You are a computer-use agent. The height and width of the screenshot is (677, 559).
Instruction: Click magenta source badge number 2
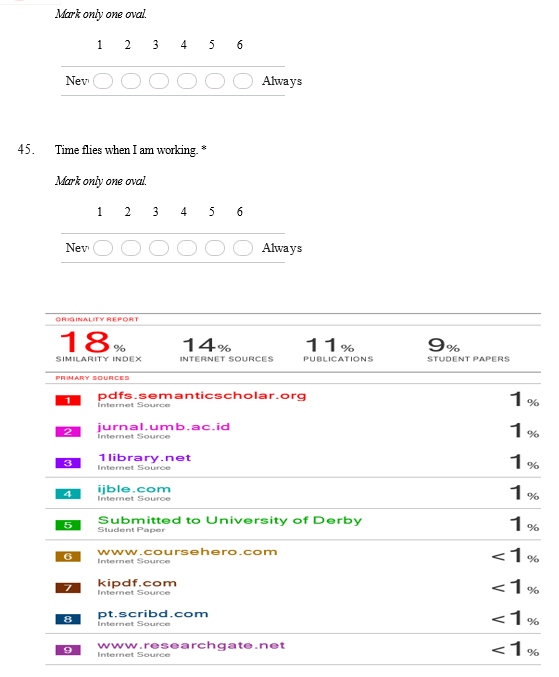coord(68,432)
